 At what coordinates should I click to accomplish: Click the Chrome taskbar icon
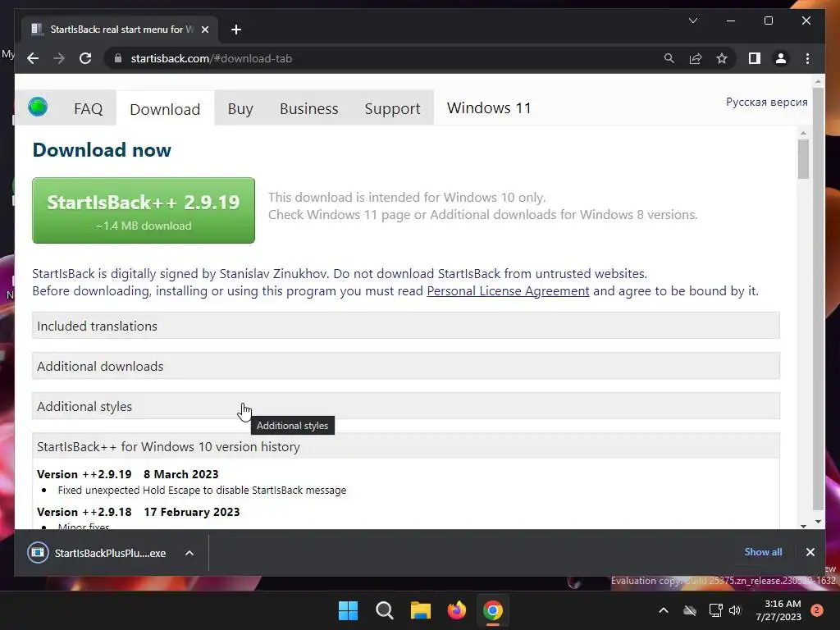pos(493,610)
